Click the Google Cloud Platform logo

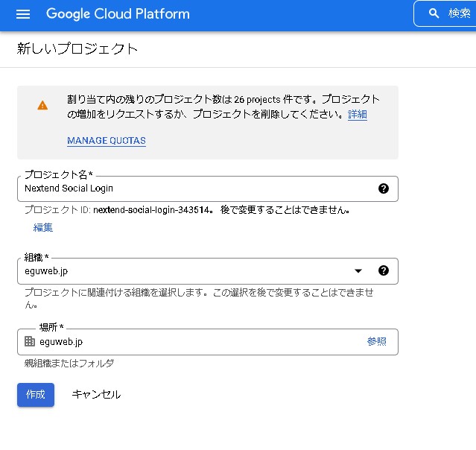(118, 14)
